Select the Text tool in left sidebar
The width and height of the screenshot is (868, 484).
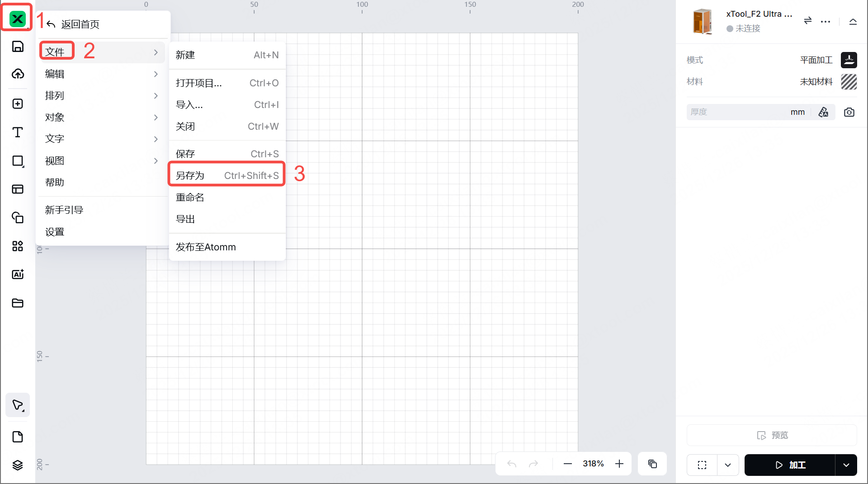pos(17,132)
